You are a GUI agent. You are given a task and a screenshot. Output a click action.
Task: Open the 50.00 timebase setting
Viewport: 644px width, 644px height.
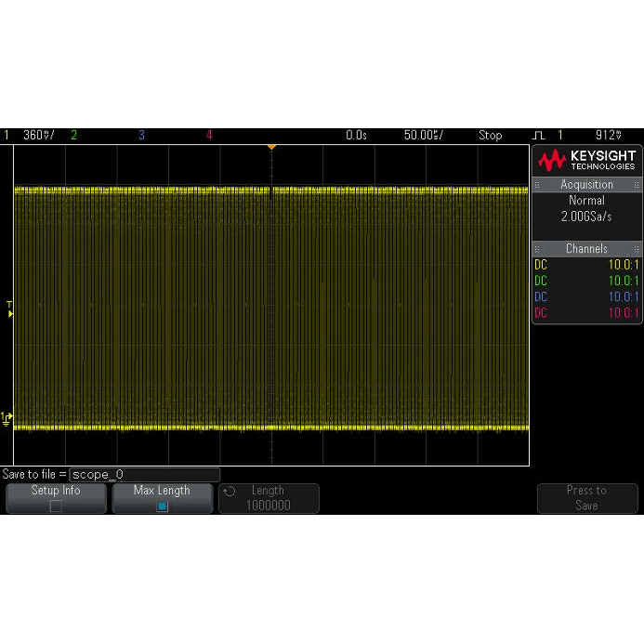click(x=423, y=136)
